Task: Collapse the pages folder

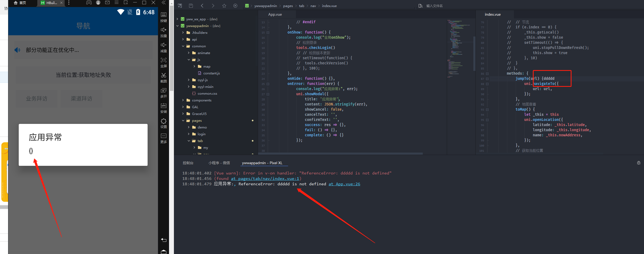Action: pos(183,120)
